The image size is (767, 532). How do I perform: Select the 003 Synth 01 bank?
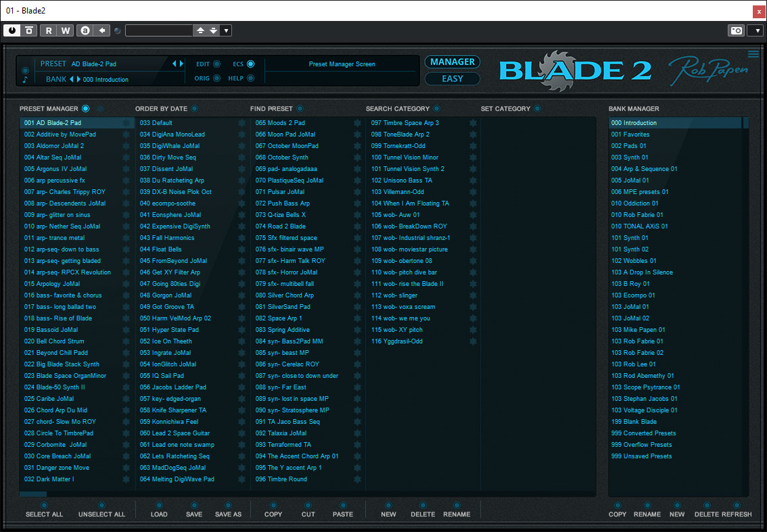pos(629,158)
